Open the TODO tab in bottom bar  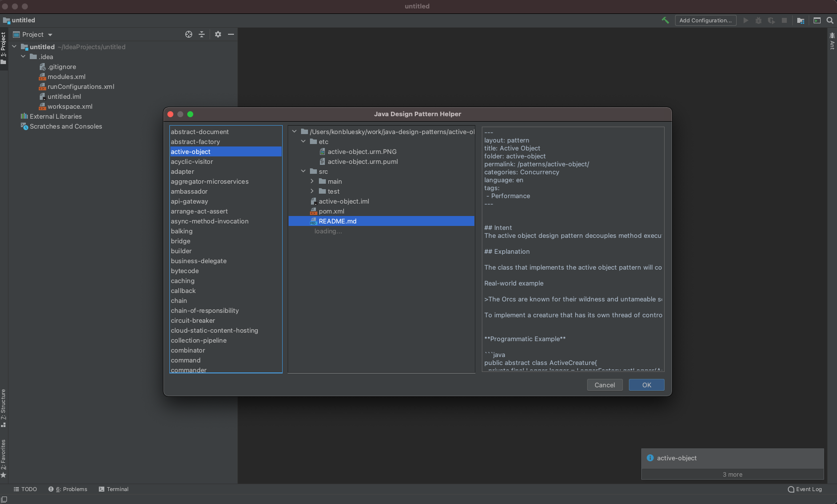click(x=25, y=489)
